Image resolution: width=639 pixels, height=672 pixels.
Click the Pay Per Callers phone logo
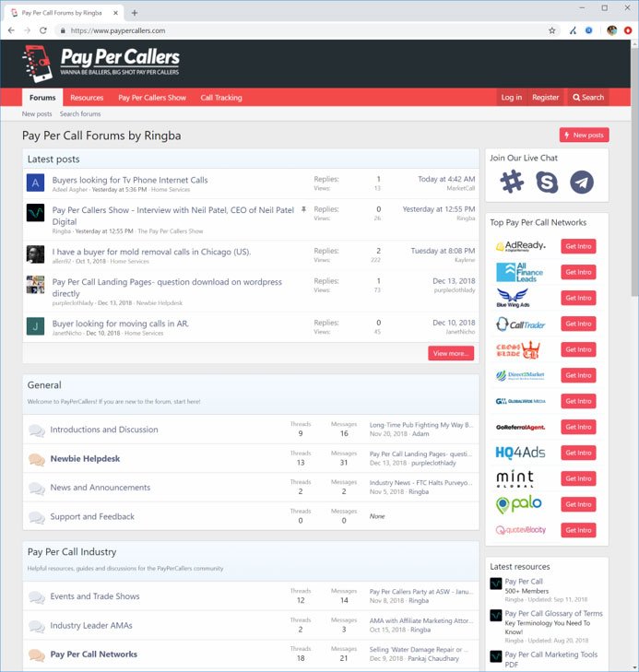tap(37, 64)
